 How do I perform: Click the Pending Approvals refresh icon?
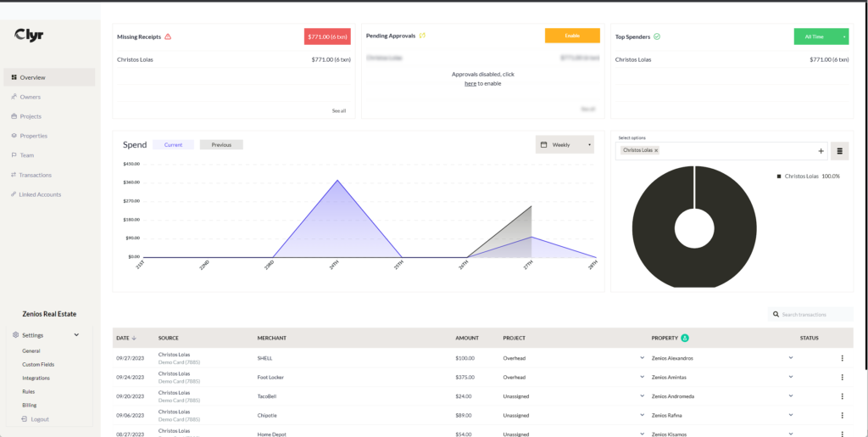[422, 36]
